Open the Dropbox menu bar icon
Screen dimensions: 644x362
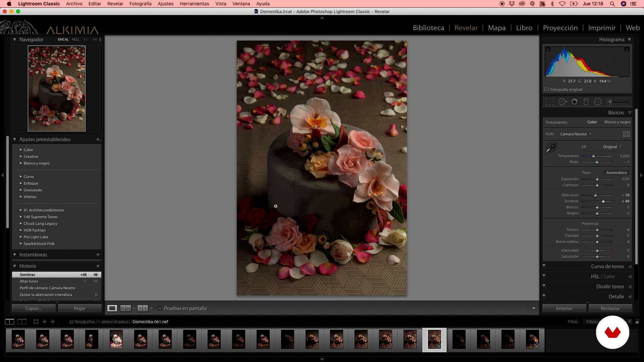[512, 4]
